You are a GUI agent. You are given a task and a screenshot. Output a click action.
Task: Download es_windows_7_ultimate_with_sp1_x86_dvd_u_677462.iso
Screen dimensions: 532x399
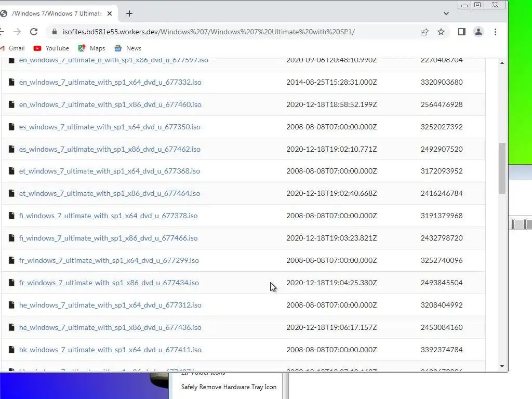tap(110, 149)
